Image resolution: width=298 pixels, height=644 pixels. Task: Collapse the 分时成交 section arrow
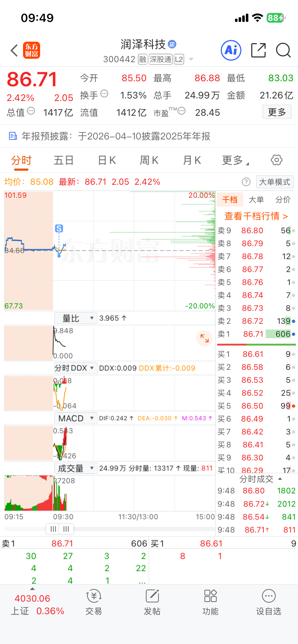pos(280,479)
